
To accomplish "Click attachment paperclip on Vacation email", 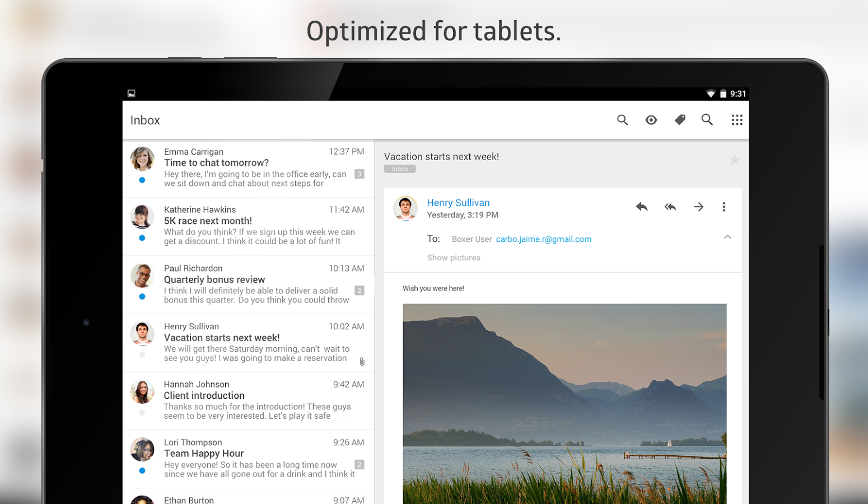I will click(x=362, y=362).
